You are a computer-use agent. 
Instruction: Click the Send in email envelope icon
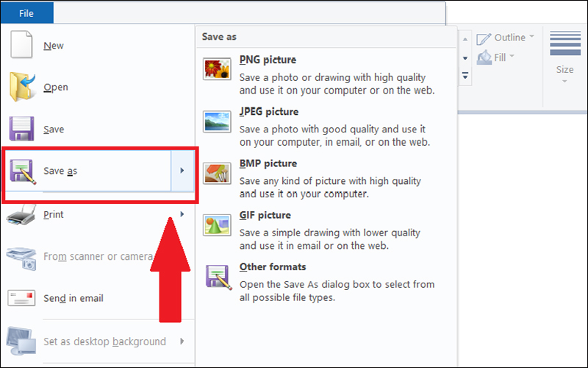click(22, 298)
